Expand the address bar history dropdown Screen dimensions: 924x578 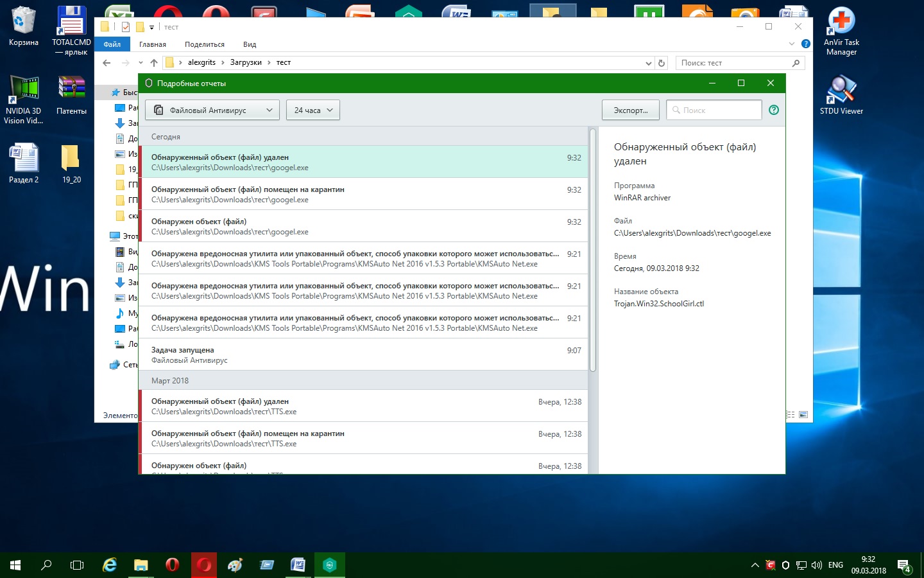648,63
